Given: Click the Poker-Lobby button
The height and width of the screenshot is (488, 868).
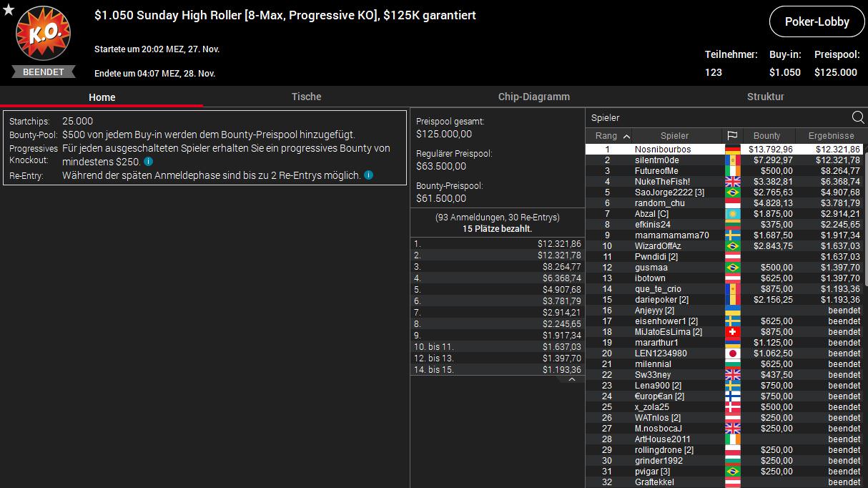Looking at the screenshot, I should (x=817, y=21).
